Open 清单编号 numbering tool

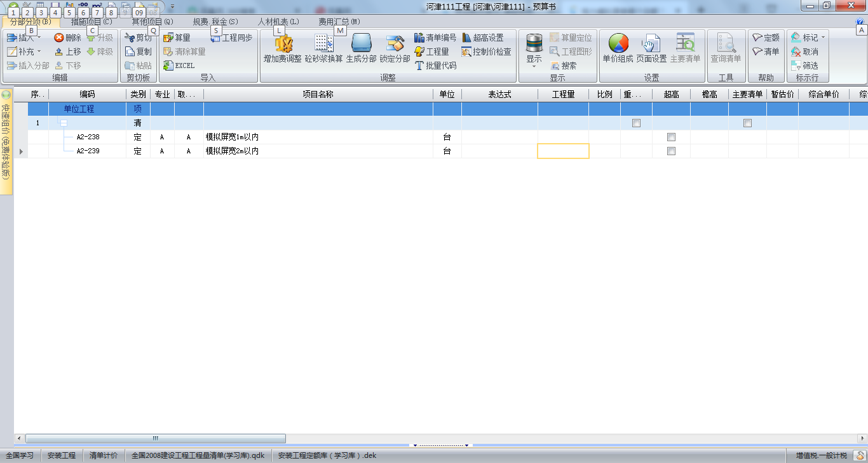435,38
